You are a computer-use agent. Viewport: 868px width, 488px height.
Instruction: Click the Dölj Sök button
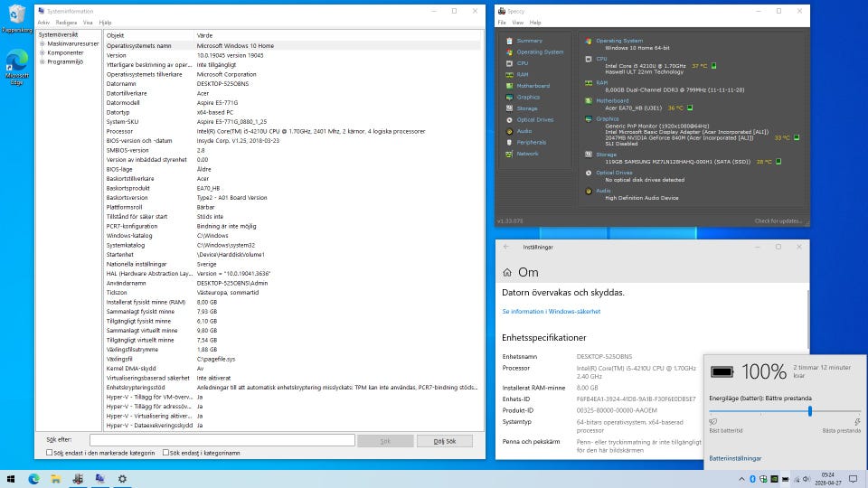click(x=445, y=441)
